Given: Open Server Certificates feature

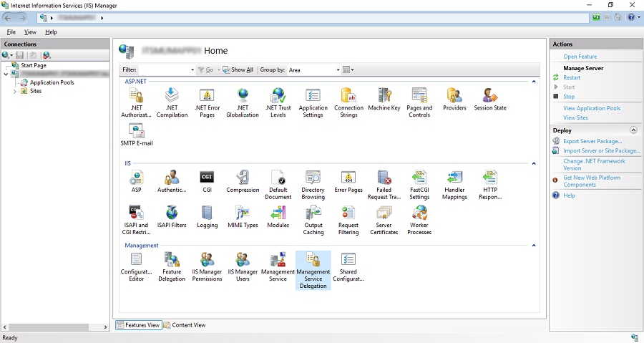Looking at the screenshot, I should tap(384, 220).
